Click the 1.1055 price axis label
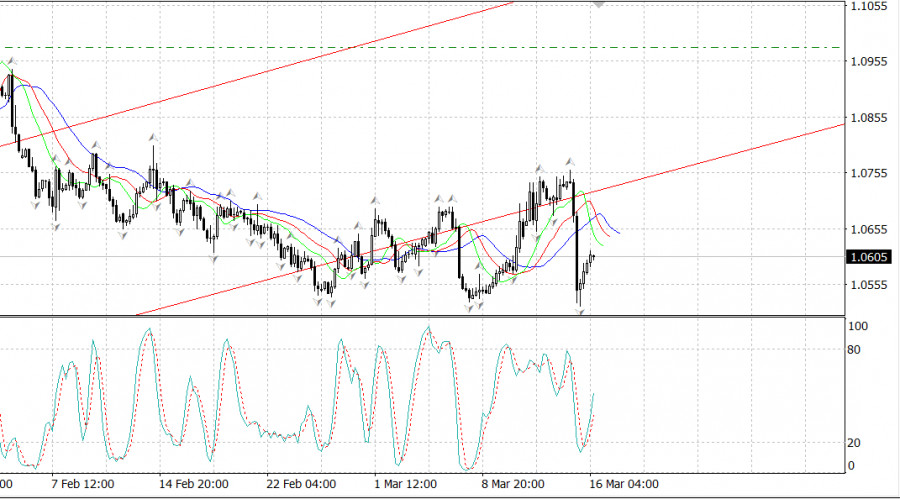The image size is (900, 499). click(x=868, y=6)
